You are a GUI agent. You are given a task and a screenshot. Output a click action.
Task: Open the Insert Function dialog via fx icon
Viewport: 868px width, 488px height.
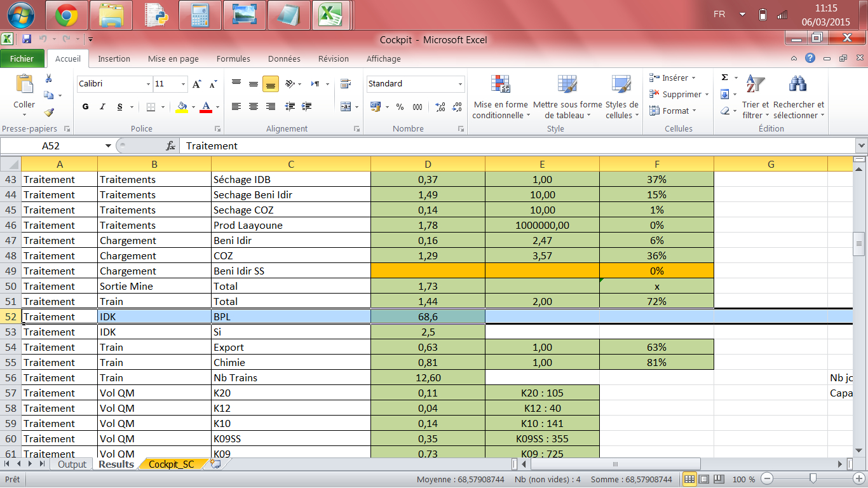[170, 146]
